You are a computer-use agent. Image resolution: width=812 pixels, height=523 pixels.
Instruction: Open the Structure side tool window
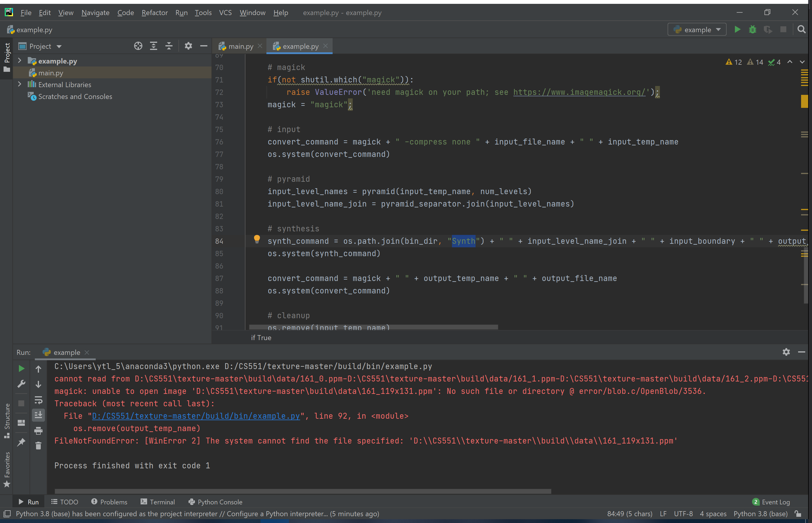[6, 420]
